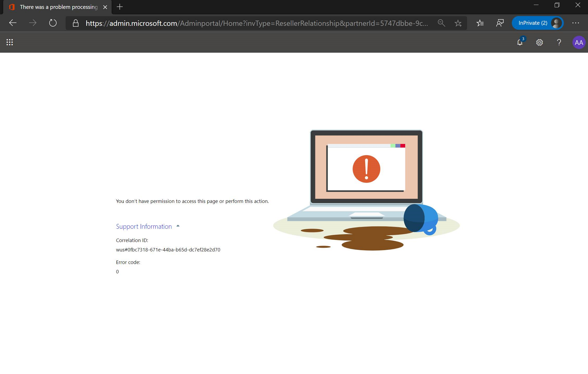
Task: Click the Support Information link
Action: [144, 226]
